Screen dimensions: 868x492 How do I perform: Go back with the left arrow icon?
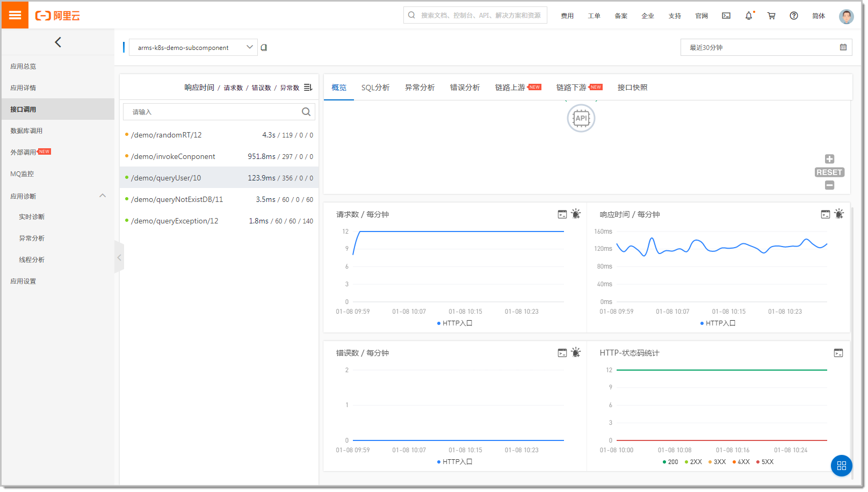58,42
